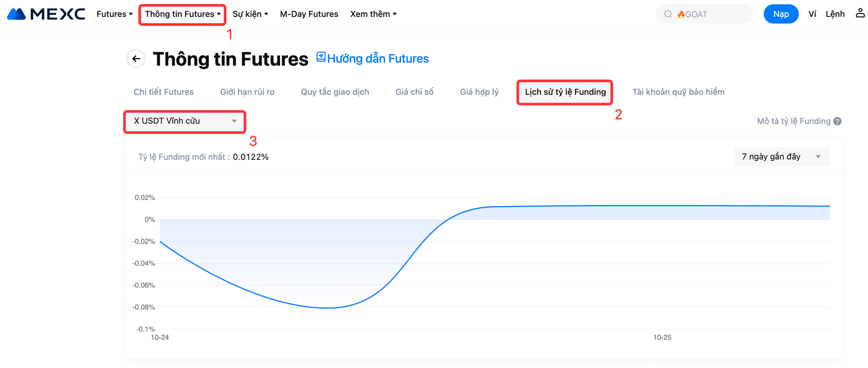Image resolution: width=868 pixels, height=368 pixels.
Task: Click the user profile icon
Action: click(860, 14)
